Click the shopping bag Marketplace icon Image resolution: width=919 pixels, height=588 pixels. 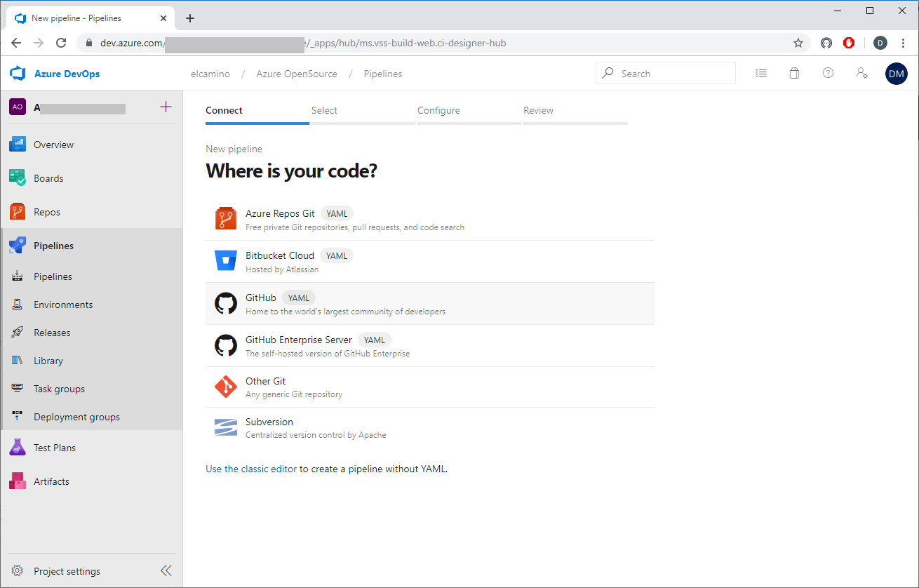[x=794, y=73]
